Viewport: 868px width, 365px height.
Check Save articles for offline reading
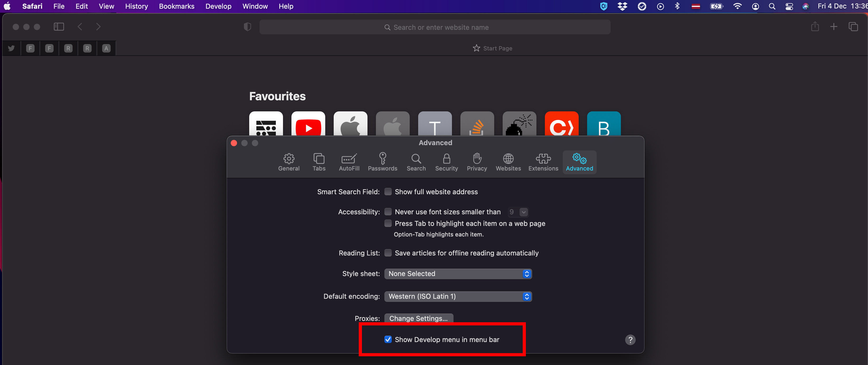point(388,253)
